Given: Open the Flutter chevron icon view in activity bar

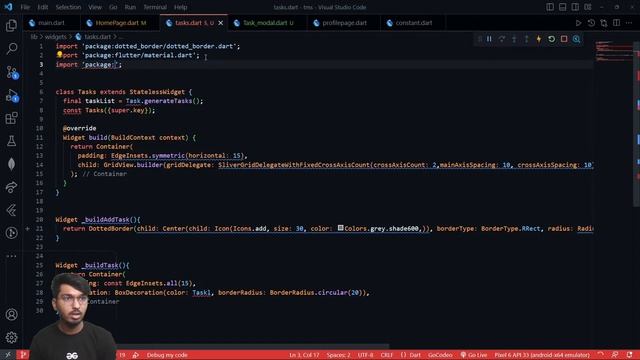Looking at the screenshot, I should [11, 210].
